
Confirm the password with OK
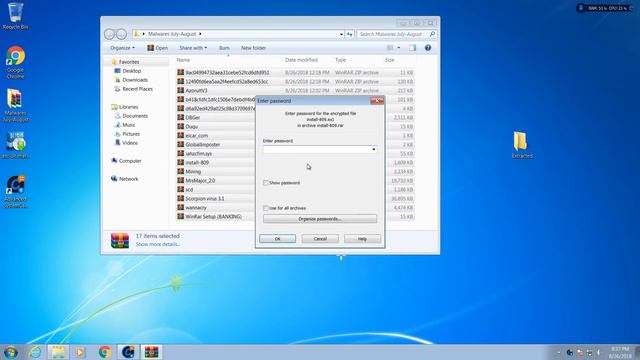278,239
